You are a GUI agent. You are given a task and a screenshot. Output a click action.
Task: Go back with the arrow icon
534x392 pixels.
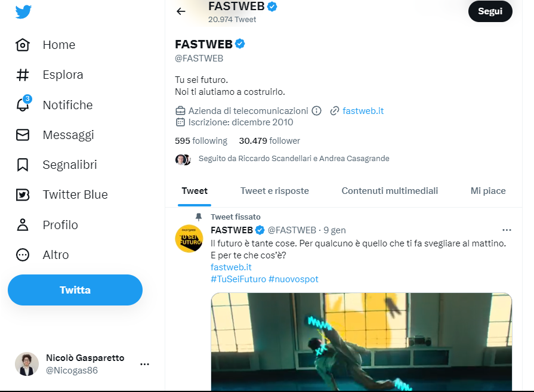tap(181, 11)
